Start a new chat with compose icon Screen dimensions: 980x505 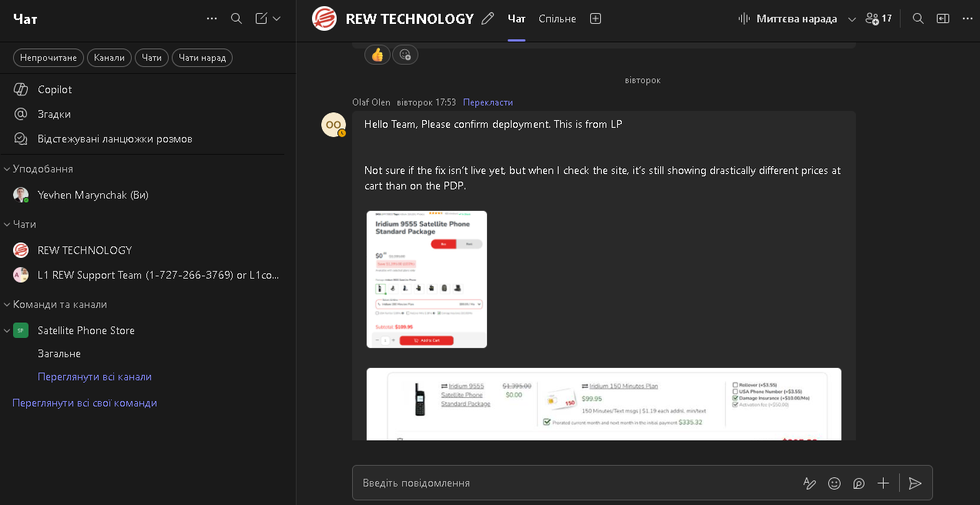point(261,18)
